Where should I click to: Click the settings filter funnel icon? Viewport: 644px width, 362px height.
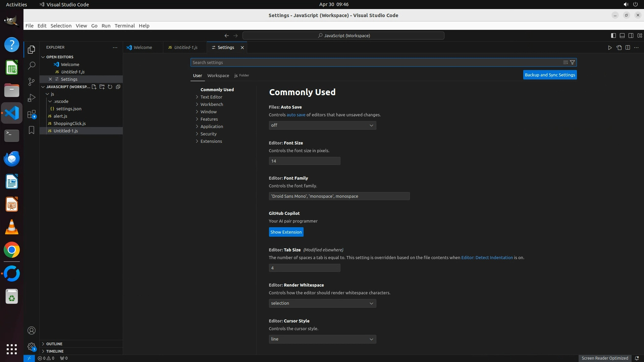pyautogui.click(x=573, y=62)
